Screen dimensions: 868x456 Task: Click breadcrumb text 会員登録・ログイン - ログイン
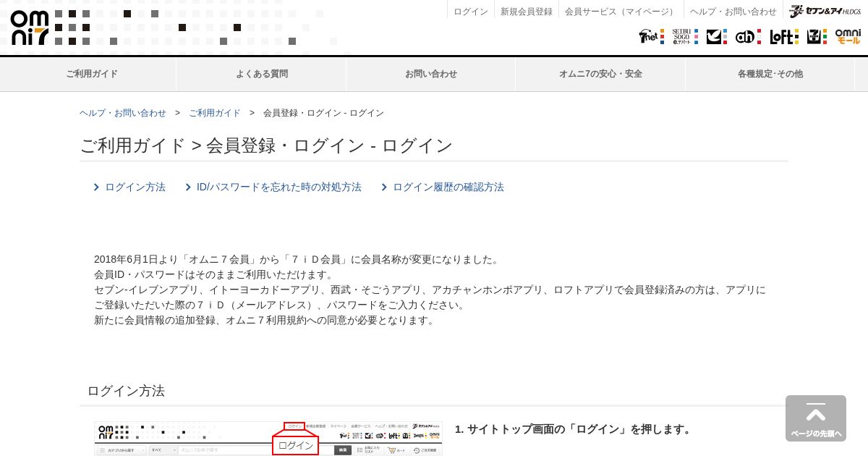click(323, 113)
